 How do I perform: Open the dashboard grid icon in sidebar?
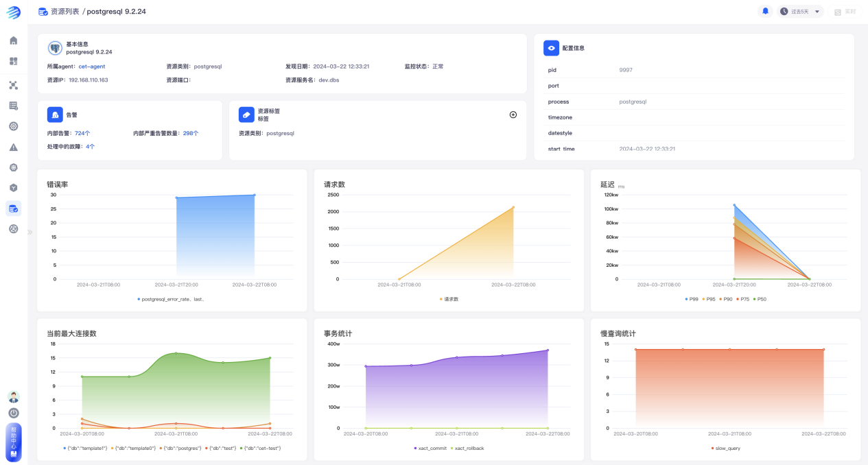click(13, 61)
